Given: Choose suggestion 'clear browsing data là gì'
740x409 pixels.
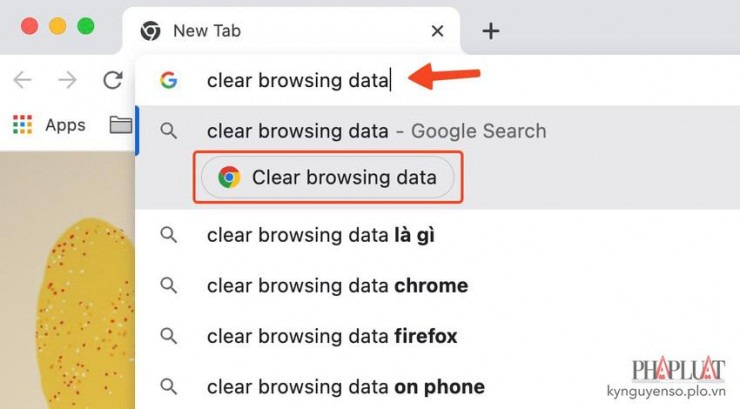Looking at the screenshot, I should pyautogui.click(x=320, y=235).
